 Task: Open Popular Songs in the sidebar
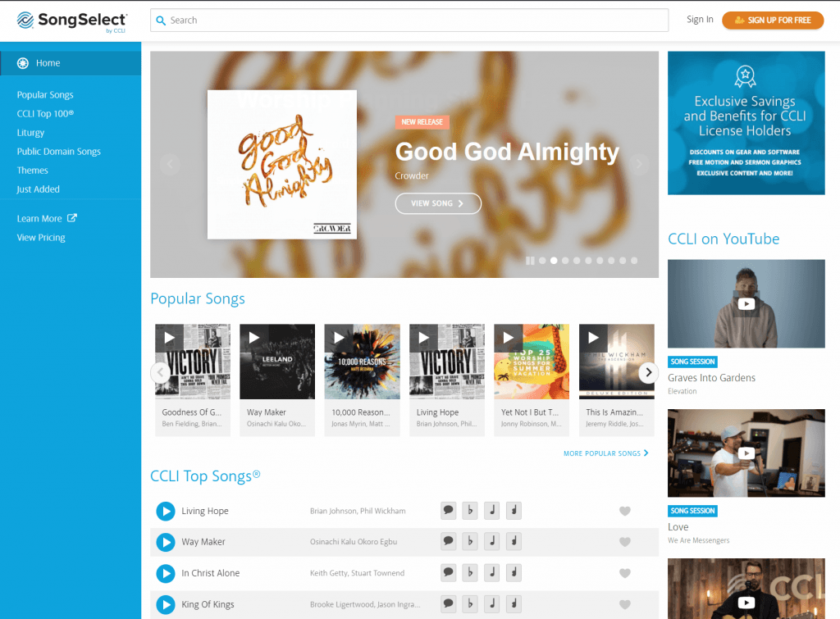[x=45, y=95]
